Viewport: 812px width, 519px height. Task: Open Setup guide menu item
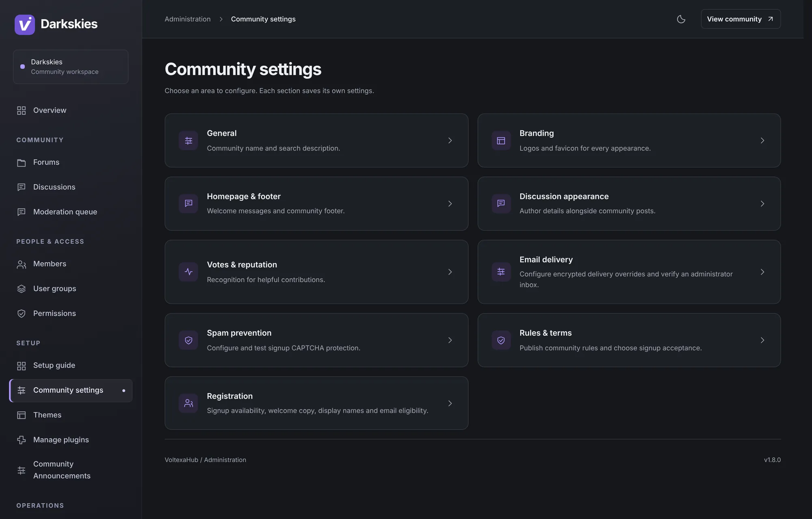click(71, 365)
